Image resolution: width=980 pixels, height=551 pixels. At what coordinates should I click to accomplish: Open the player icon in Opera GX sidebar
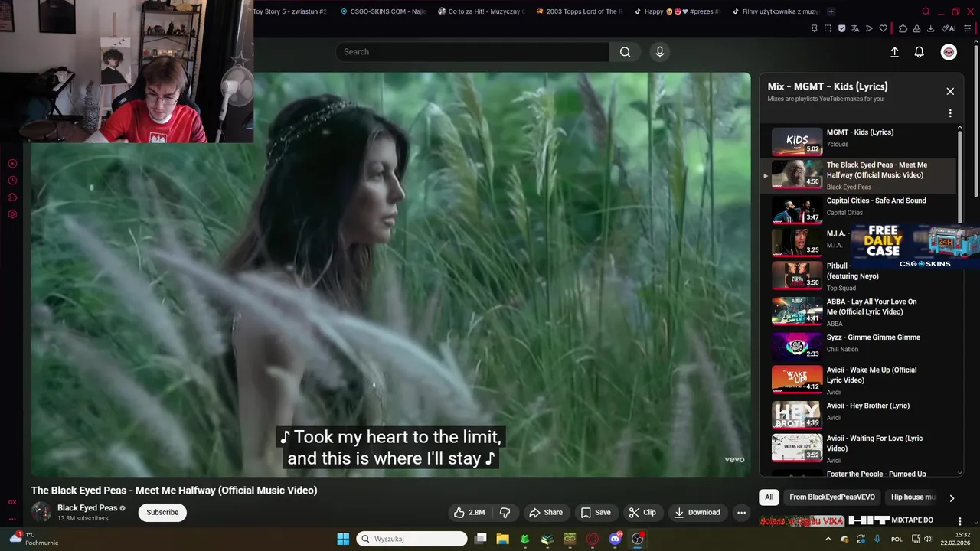click(x=12, y=164)
